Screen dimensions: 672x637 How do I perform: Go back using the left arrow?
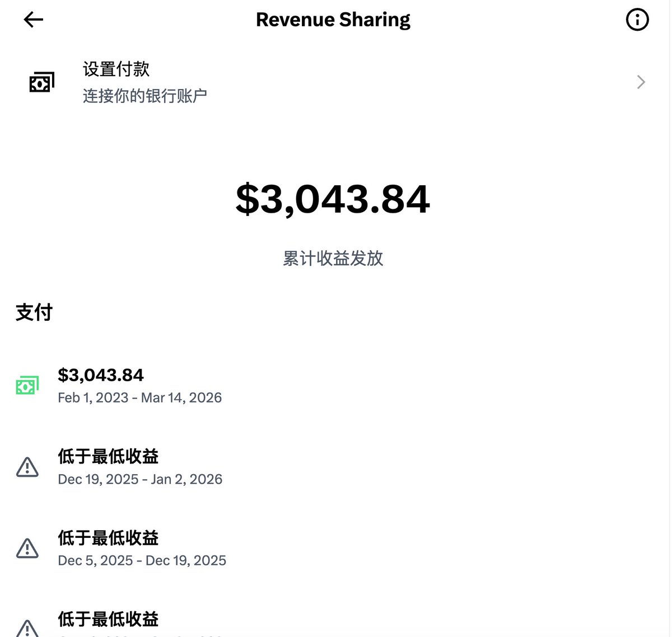tap(34, 20)
